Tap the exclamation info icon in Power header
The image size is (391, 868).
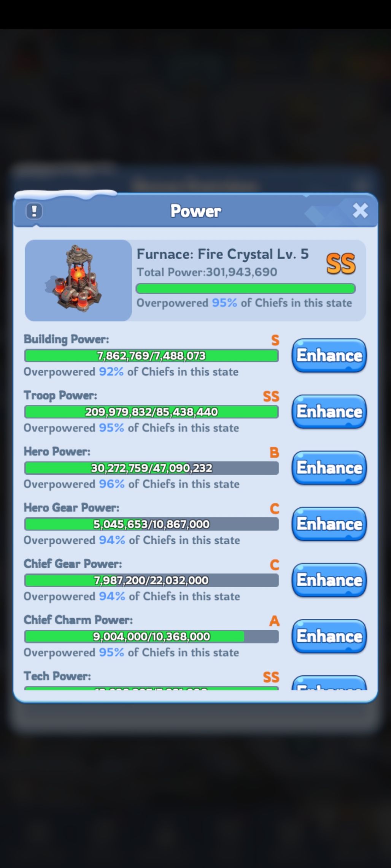point(34,211)
